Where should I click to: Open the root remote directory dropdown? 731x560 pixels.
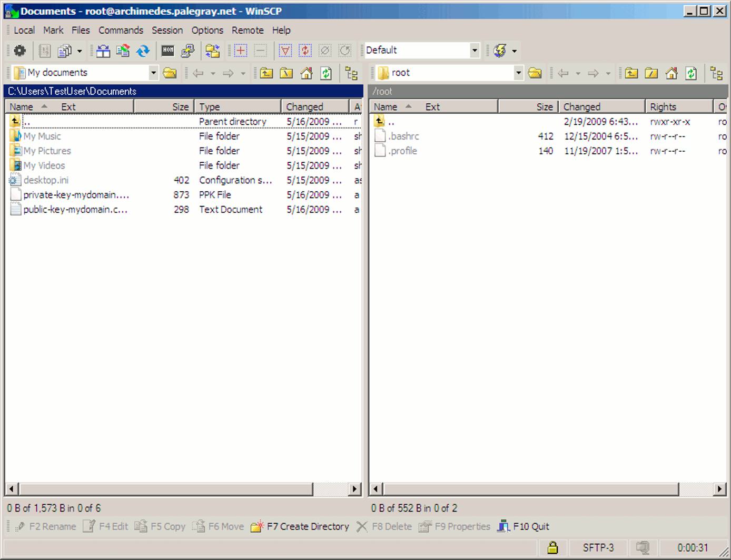pos(518,72)
